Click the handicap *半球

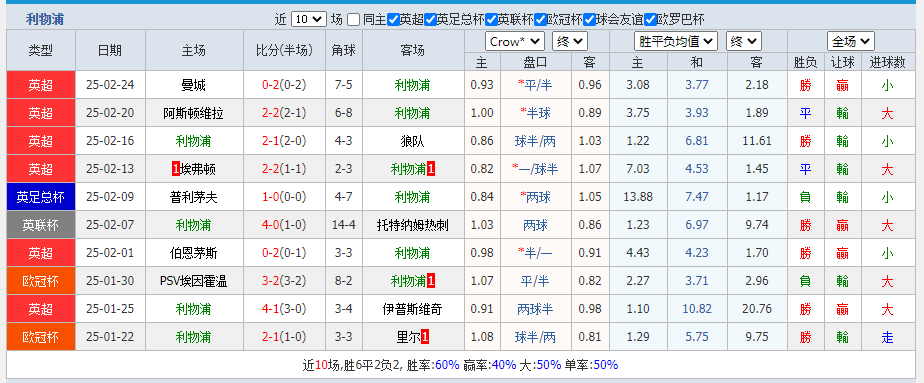click(536, 113)
